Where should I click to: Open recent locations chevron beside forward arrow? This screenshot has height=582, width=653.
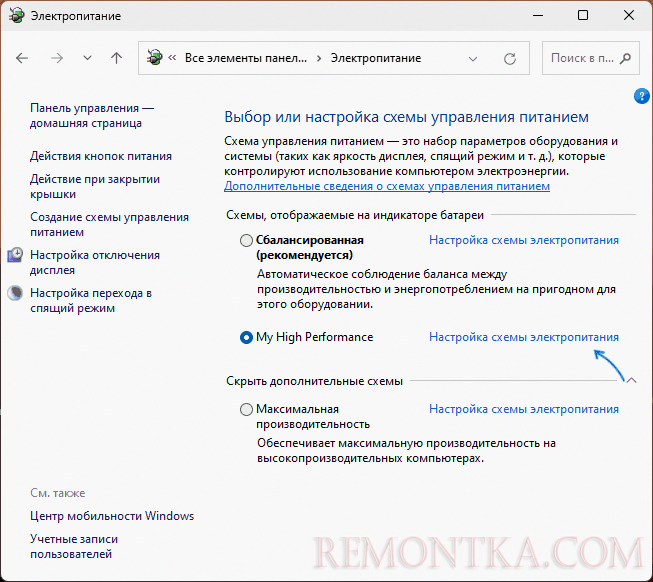coord(87,58)
